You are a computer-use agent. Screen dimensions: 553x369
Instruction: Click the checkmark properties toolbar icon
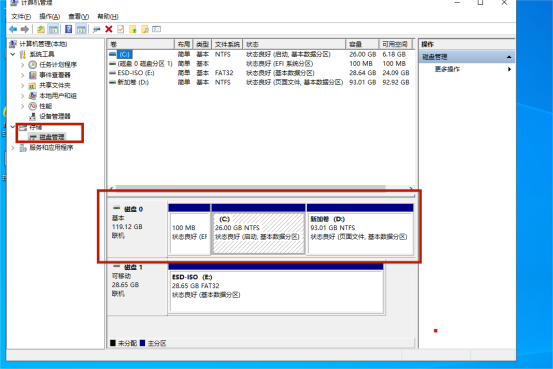pyautogui.click(x=121, y=29)
